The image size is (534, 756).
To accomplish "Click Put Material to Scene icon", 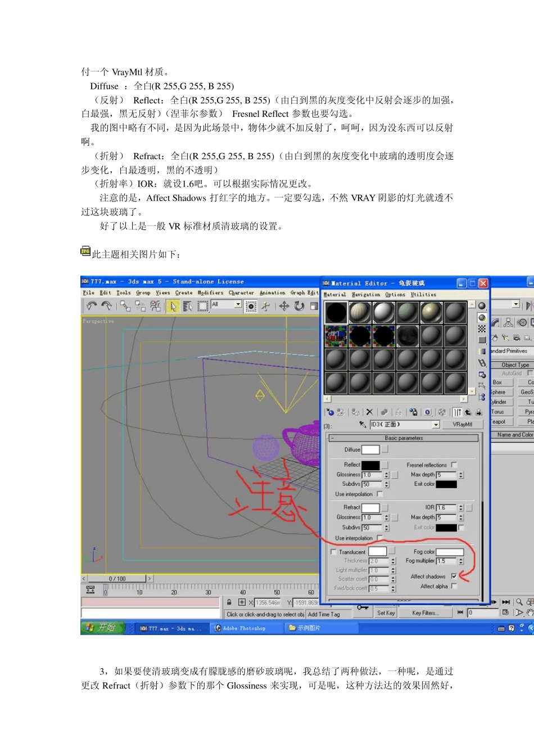I will point(341,412).
